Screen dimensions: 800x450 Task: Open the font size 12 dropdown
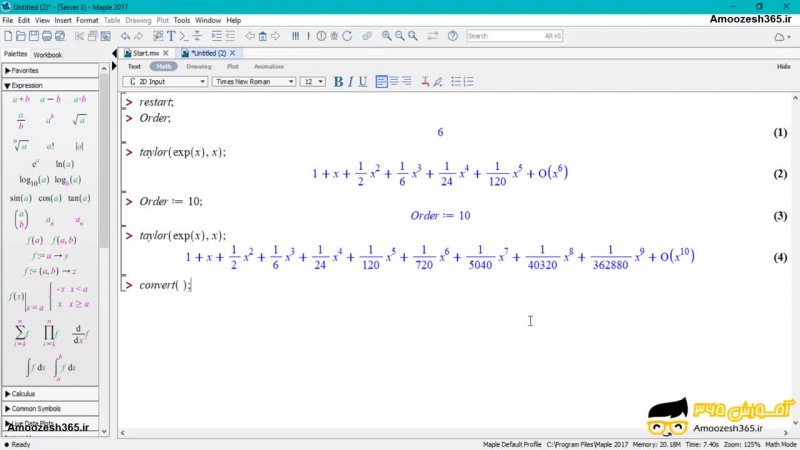pyautogui.click(x=313, y=81)
